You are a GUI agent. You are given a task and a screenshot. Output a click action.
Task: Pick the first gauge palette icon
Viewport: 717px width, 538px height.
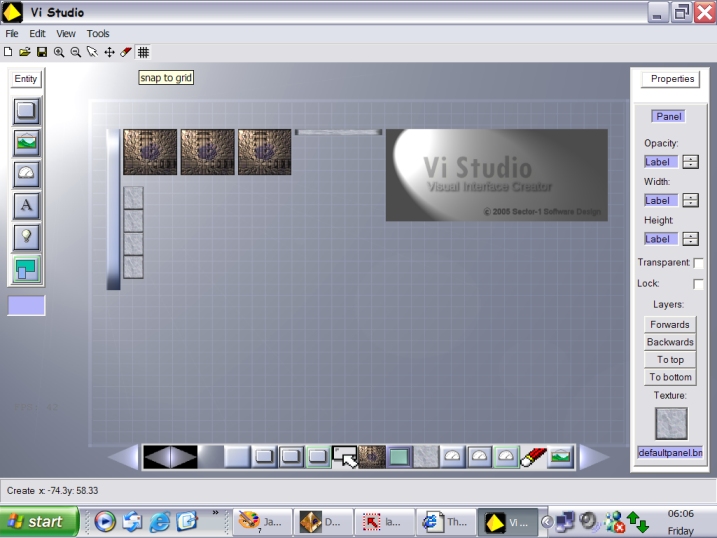pyautogui.click(x=453, y=457)
